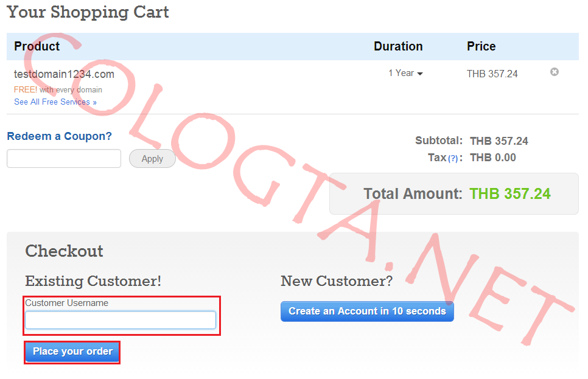Click the Price column header
The height and width of the screenshot is (379, 588).
481,46
